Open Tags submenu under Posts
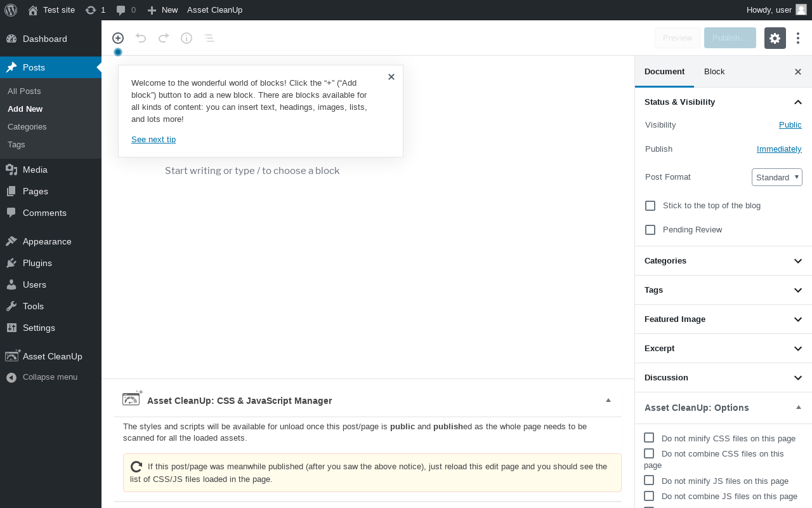This screenshot has height=508, width=812. click(16, 145)
